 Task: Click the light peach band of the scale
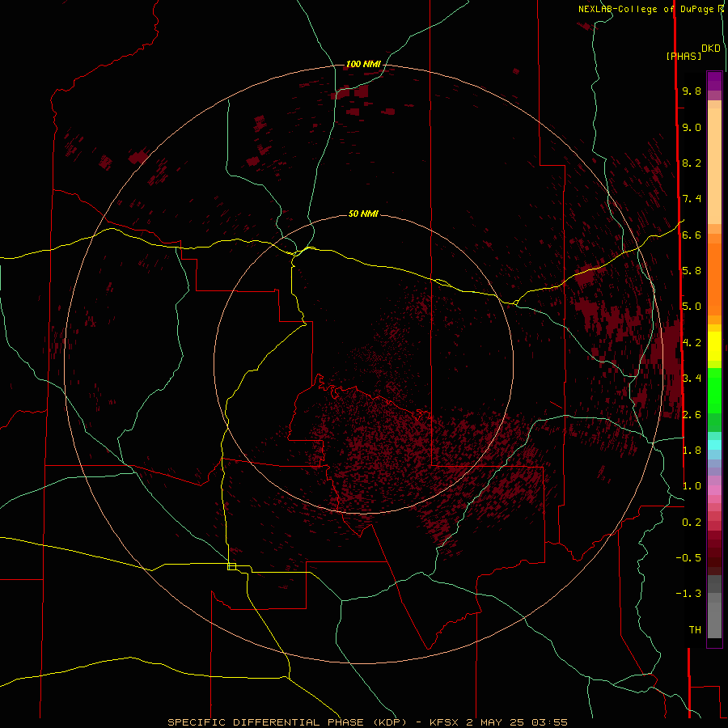[714, 166]
